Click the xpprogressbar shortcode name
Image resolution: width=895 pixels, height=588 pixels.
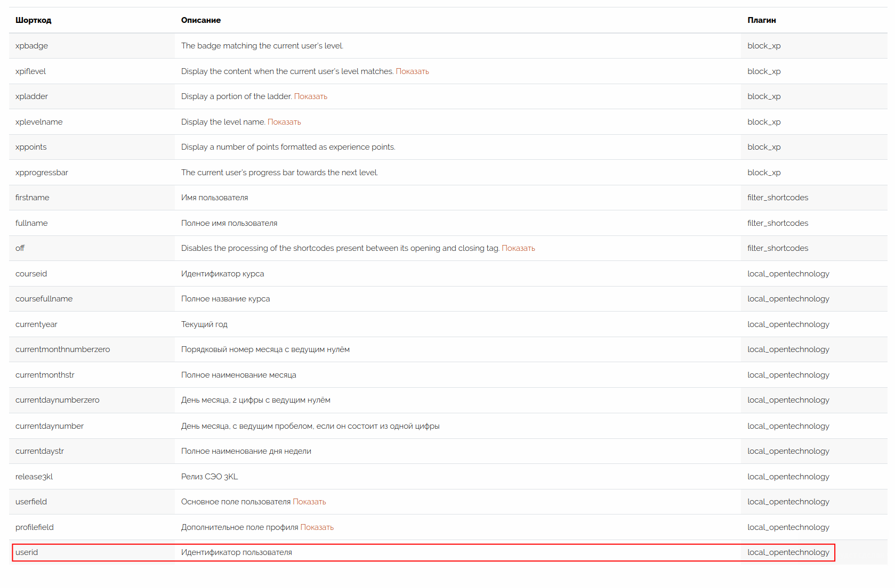coord(42,173)
